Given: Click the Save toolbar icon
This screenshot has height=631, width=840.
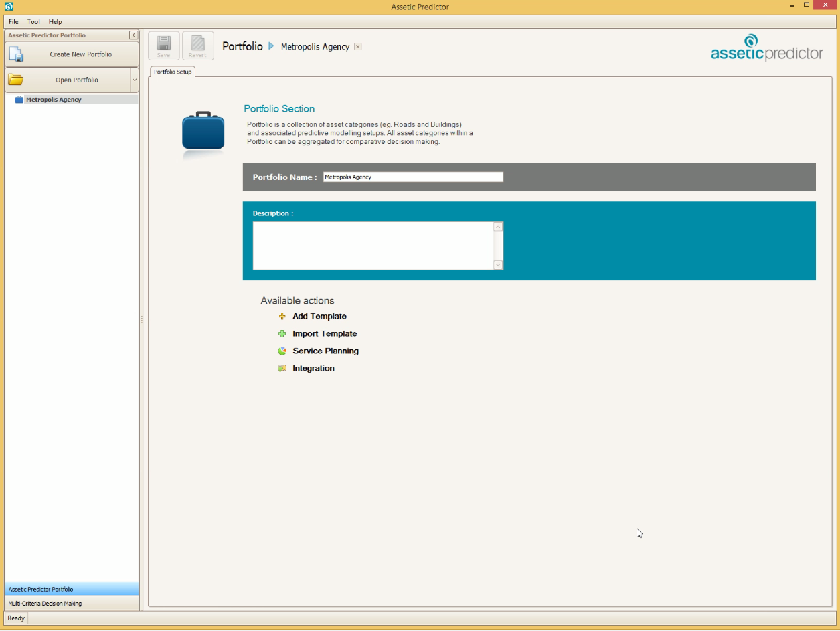Looking at the screenshot, I should tap(163, 46).
